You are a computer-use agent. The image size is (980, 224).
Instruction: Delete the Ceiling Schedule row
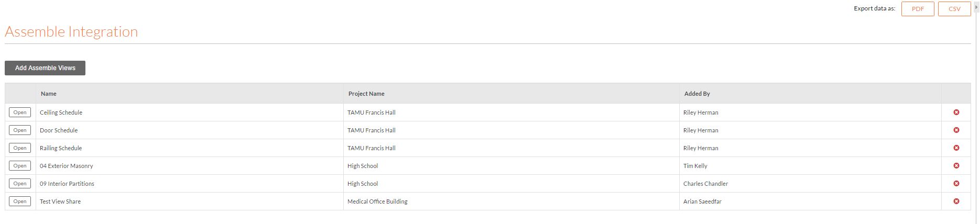point(956,113)
